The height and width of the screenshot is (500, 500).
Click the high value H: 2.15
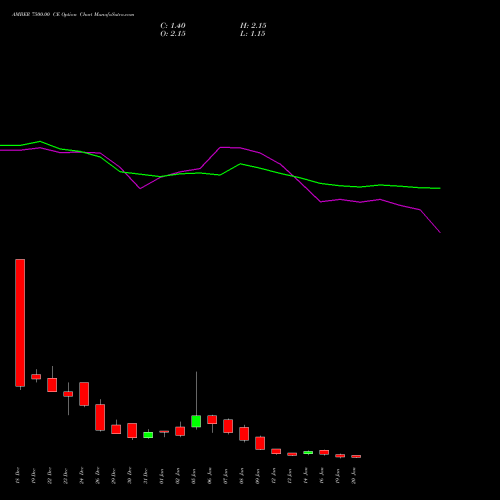(253, 26)
